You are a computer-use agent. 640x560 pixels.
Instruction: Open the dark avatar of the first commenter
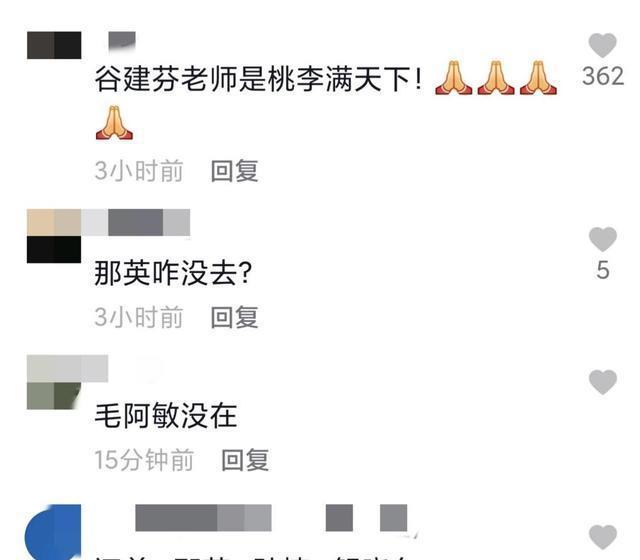pos(54,45)
